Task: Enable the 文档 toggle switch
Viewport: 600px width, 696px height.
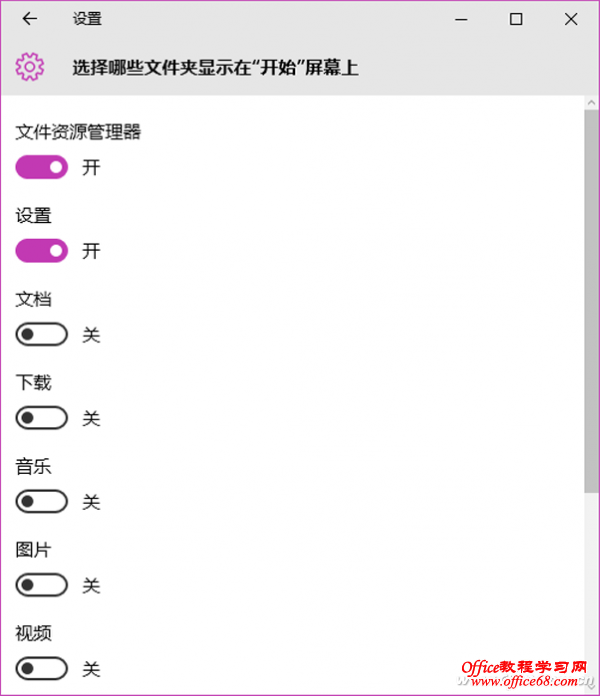Action: (x=42, y=335)
